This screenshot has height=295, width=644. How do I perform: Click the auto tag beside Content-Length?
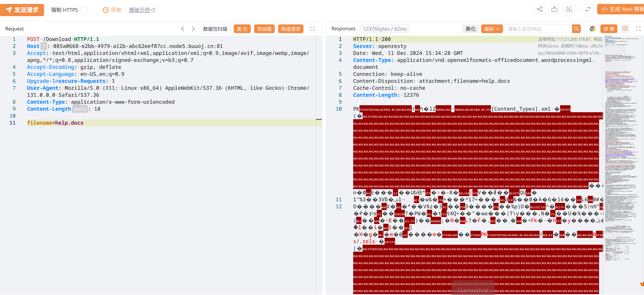(x=80, y=109)
